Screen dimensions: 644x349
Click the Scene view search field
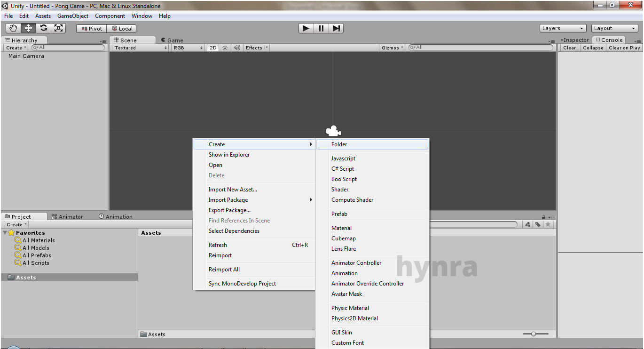(x=480, y=48)
